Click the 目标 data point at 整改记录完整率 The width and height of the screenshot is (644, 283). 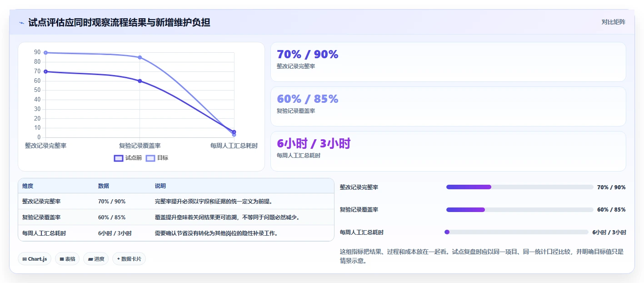coord(46,53)
